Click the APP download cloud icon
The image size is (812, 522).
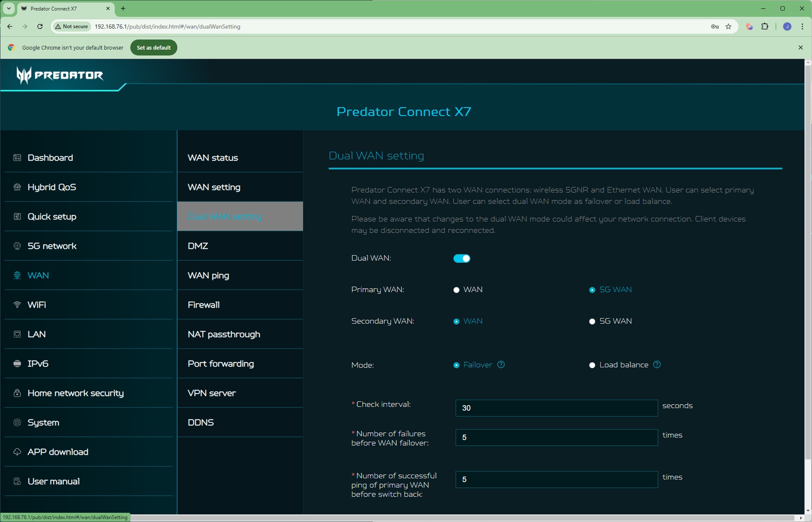point(17,452)
